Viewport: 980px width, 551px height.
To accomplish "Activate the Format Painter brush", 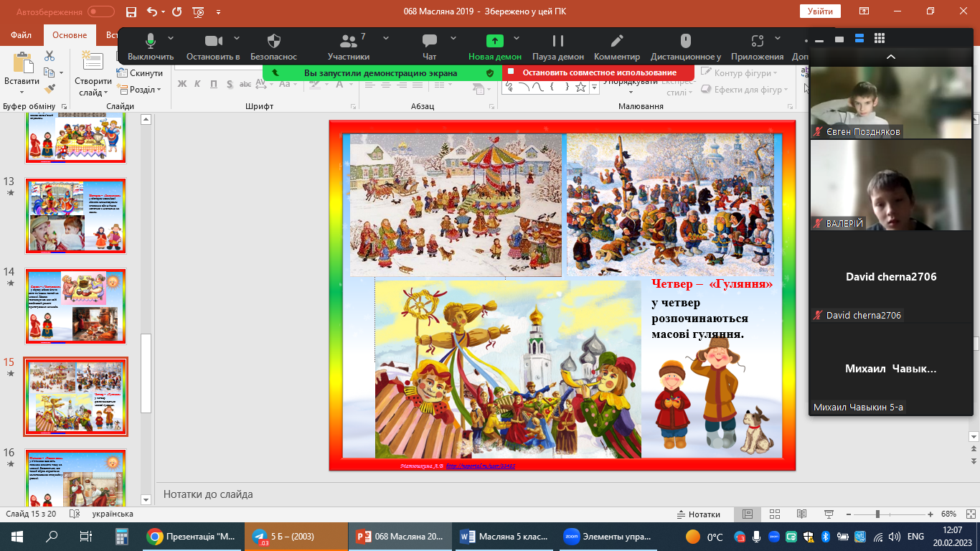I will 50,89.
